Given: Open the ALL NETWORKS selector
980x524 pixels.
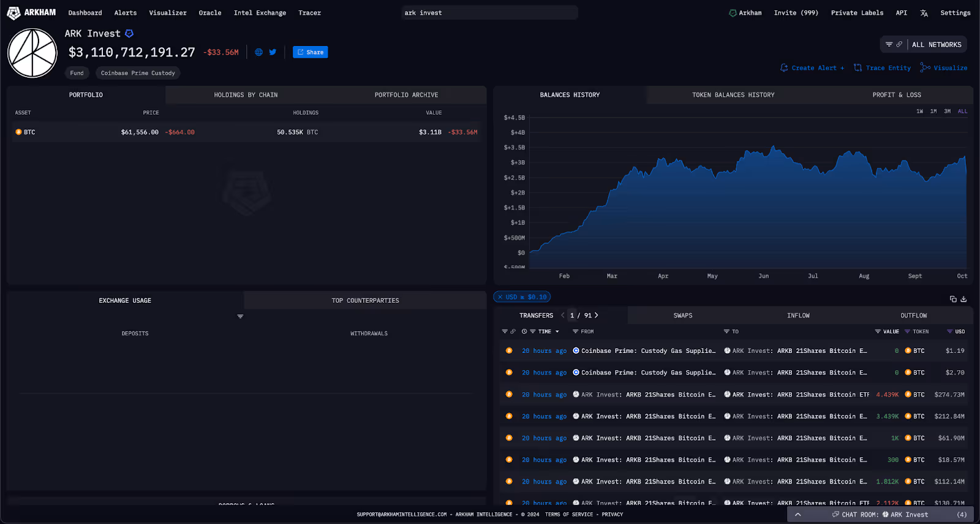Looking at the screenshot, I should [x=937, y=45].
